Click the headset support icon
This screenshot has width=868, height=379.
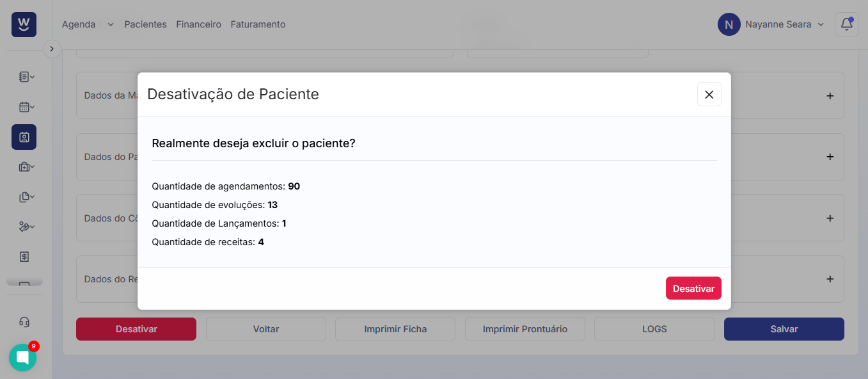tap(24, 322)
